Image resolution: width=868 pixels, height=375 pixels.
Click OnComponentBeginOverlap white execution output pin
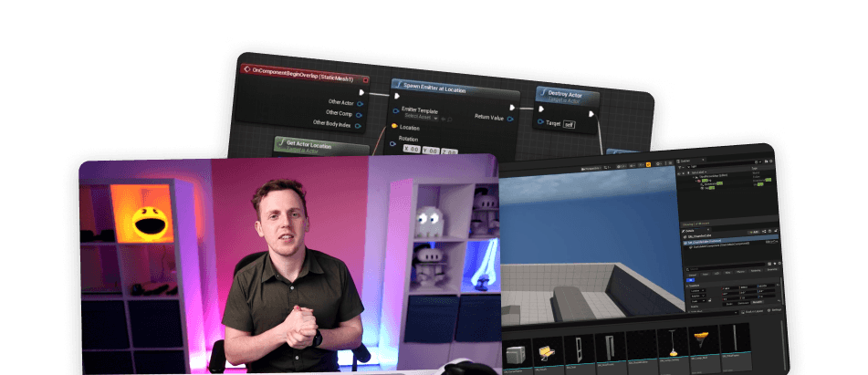362,92
